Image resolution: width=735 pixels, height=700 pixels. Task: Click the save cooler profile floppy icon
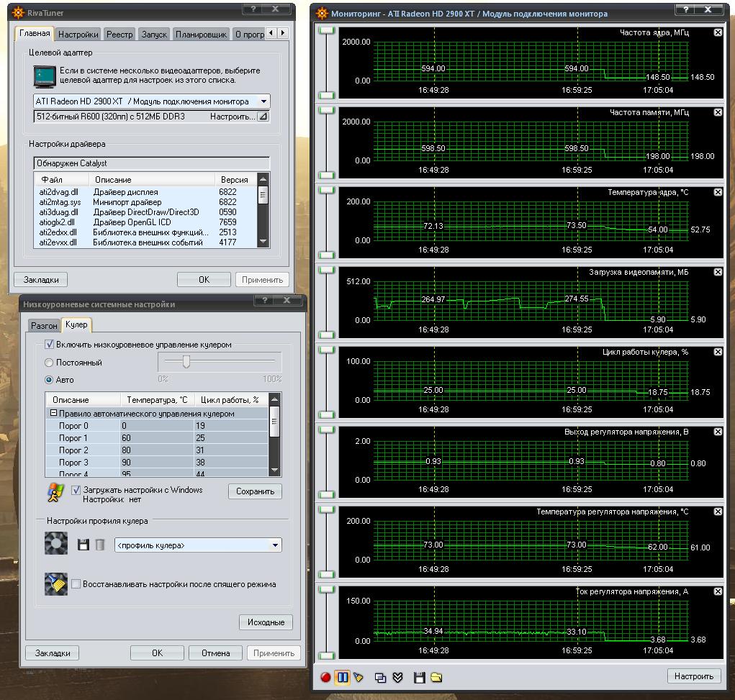coord(84,545)
